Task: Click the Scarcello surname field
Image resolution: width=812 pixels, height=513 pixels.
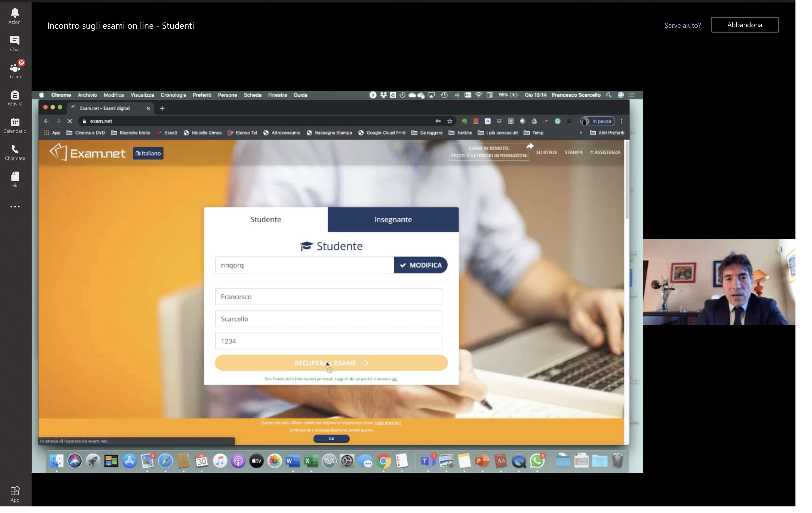Action: [328, 319]
